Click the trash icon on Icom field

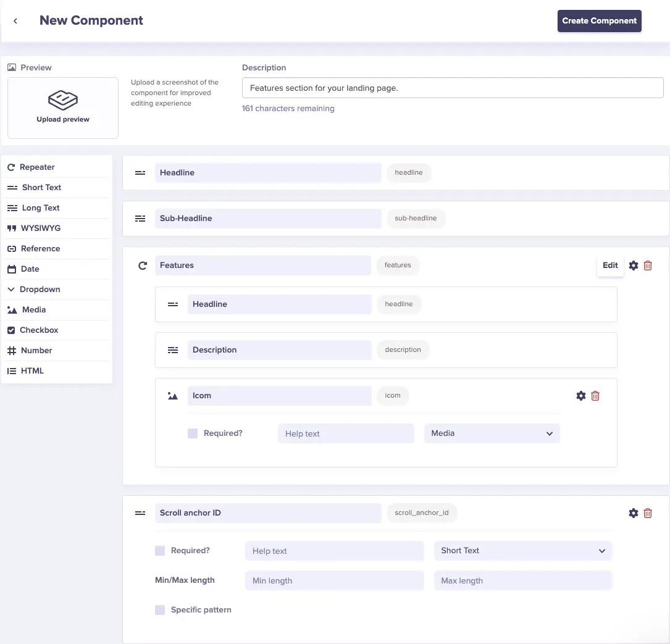coord(595,396)
